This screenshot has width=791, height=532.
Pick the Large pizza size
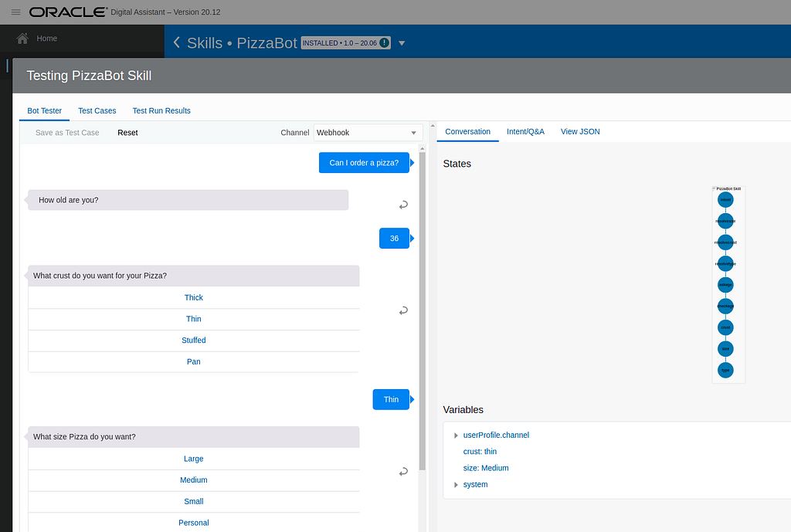tap(194, 459)
